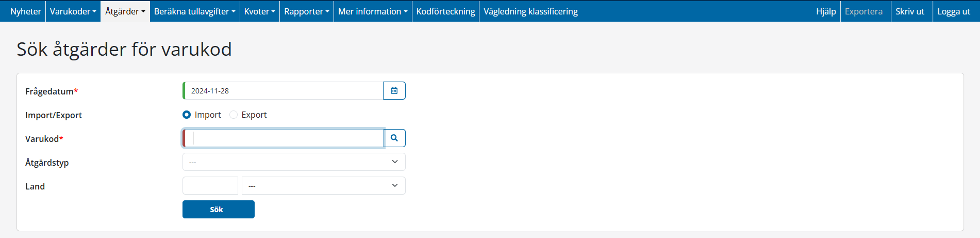Click the magnifier icon beside Varukod

tap(394, 138)
